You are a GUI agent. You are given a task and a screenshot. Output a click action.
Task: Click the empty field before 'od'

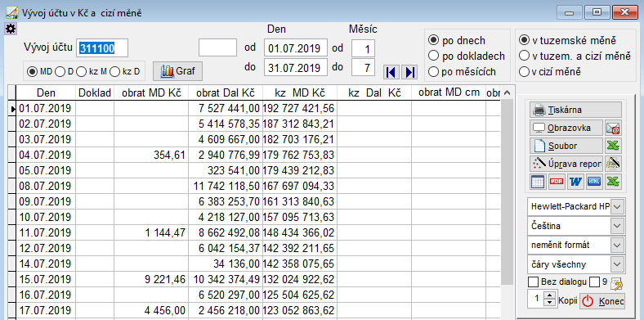pos(217,47)
